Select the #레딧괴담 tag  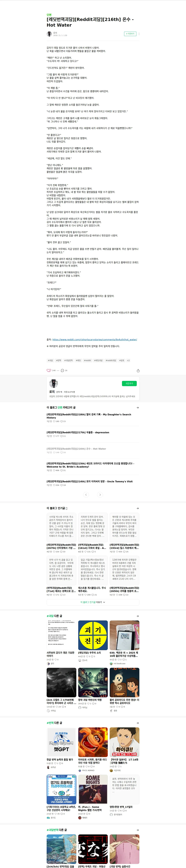(x=98, y=360)
